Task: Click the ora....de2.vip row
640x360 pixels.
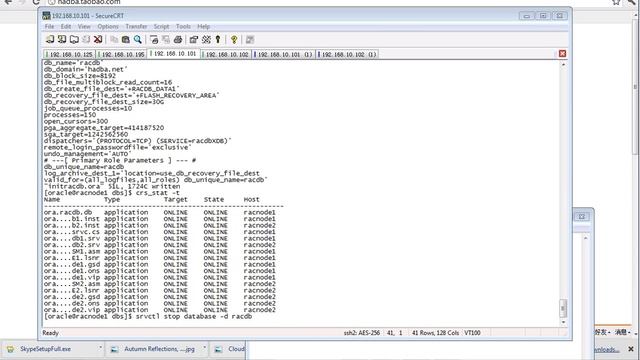Action: point(160,310)
